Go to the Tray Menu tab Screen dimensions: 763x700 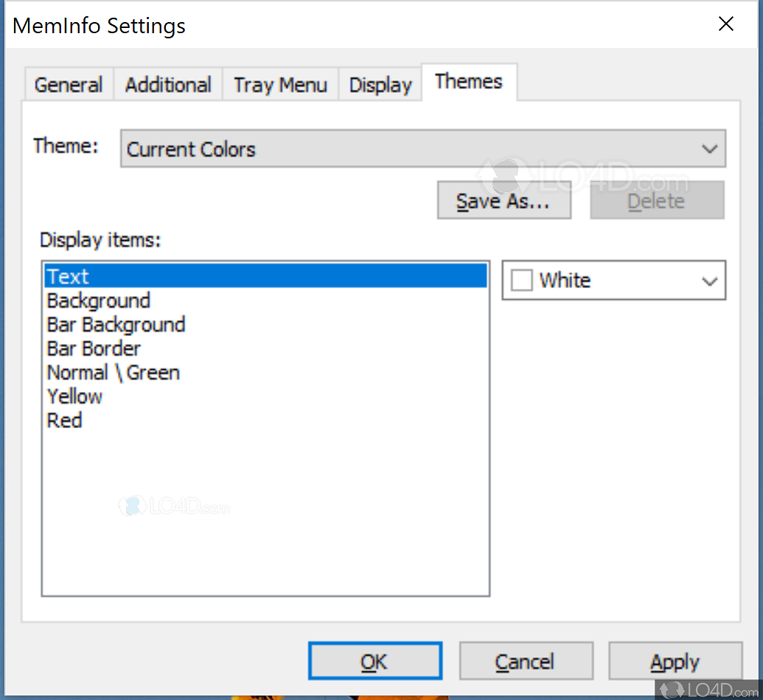[280, 85]
